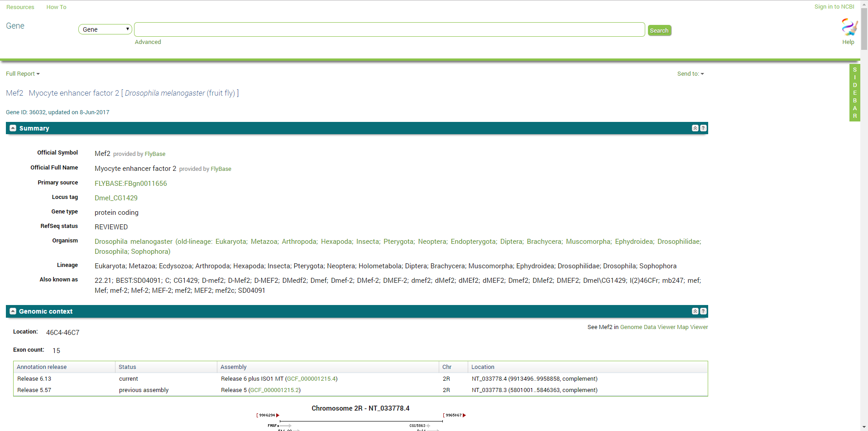Sign in to NCBI

834,7
